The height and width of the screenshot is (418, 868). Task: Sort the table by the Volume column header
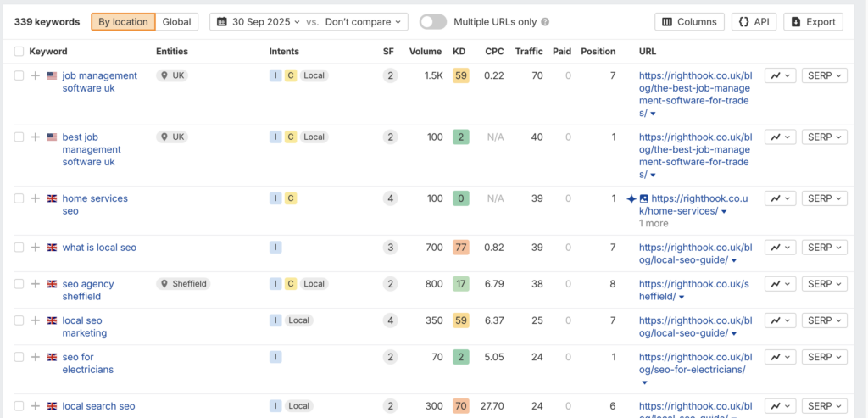tap(425, 52)
